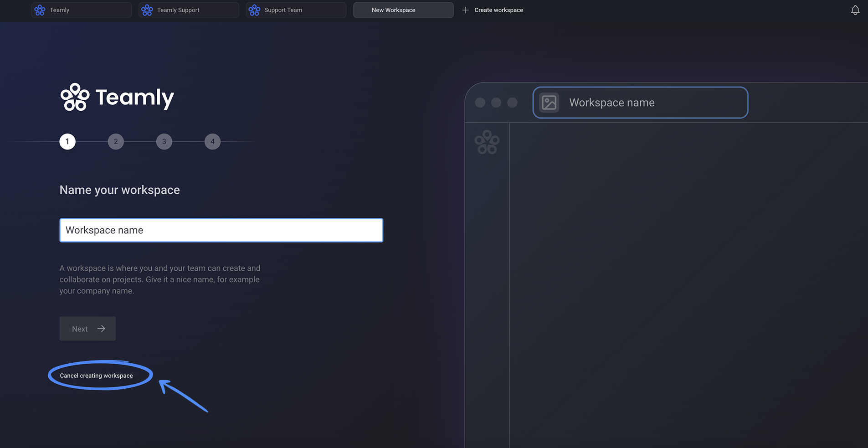The width and height of the screenshot is (868, 448).
Task: Open the notifications bell
Action: [x=855, y=10]
